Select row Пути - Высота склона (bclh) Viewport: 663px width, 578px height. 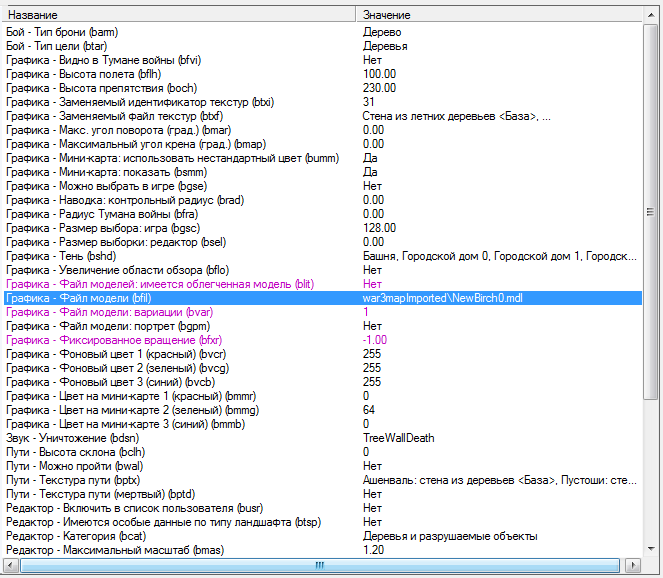click(323, 452)
